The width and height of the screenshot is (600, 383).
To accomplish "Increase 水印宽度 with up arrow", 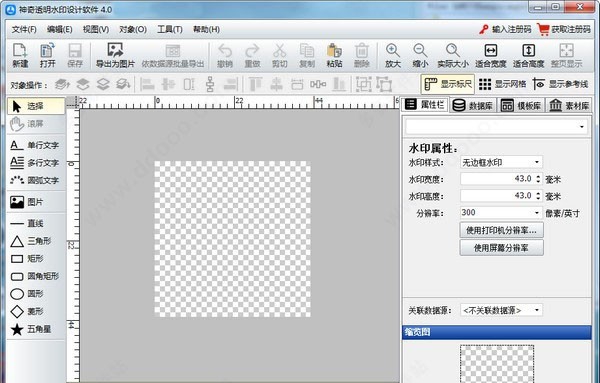I will click(x=538, y=176).
